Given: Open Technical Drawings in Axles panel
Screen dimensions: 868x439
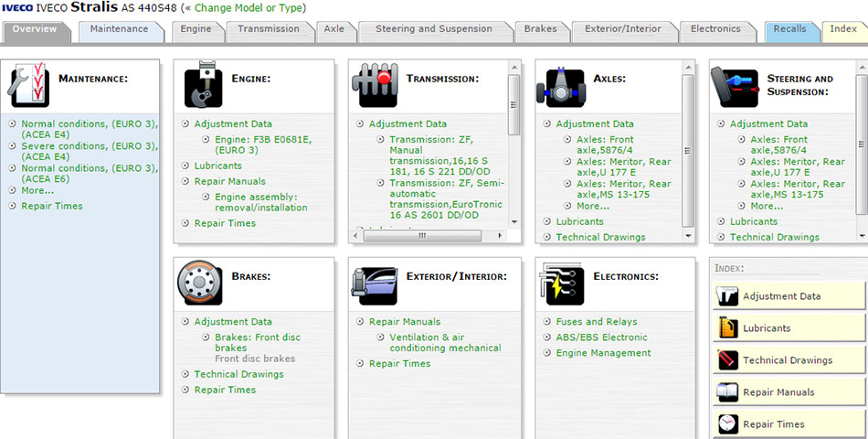Looking at the screenshot, I should (x=600, y=237).
